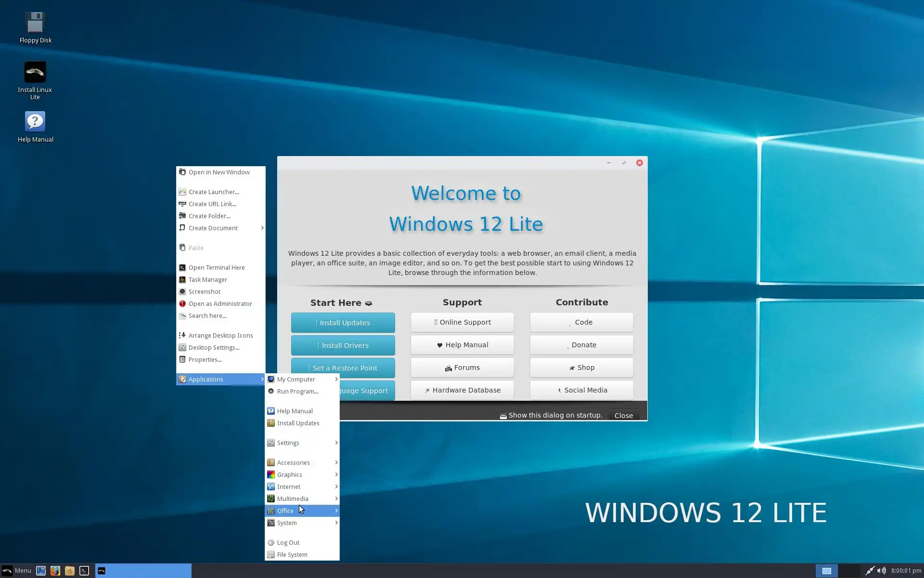Select Open Terminal Here from the context menu
Image resolution: width=924 pixels, height=578 pixels.
point(217,267)
